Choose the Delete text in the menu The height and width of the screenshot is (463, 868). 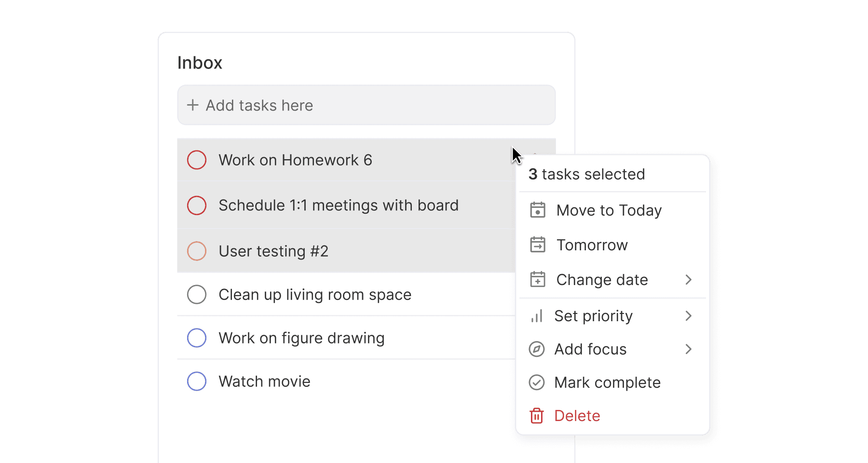(577, 416)
